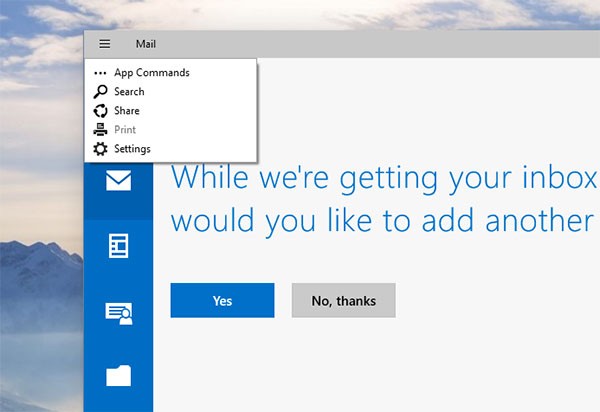Select App Commands menu entry
Viewport: 600px width, 412px height.
point(170,73)
